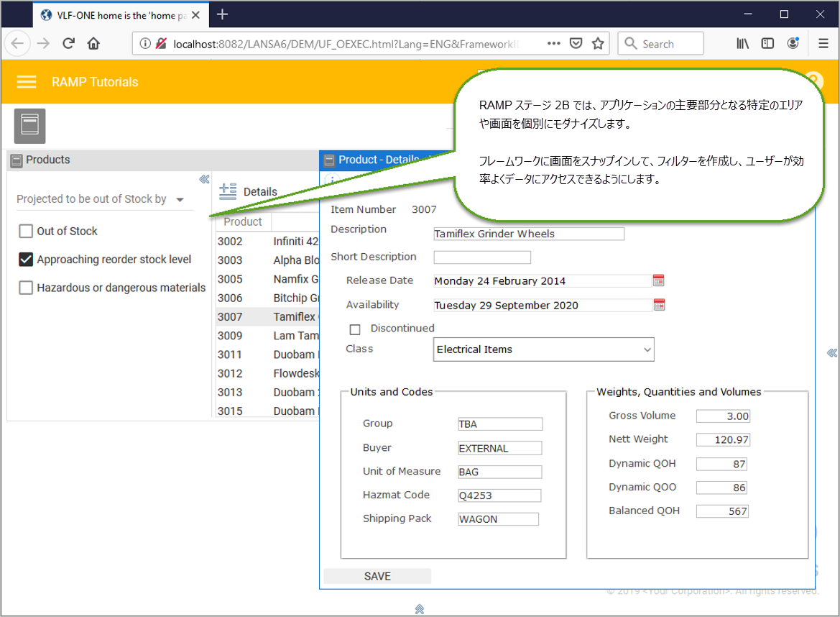
Task: Close the VLF-ONE home tab
Action: click(x=196, y=15)
